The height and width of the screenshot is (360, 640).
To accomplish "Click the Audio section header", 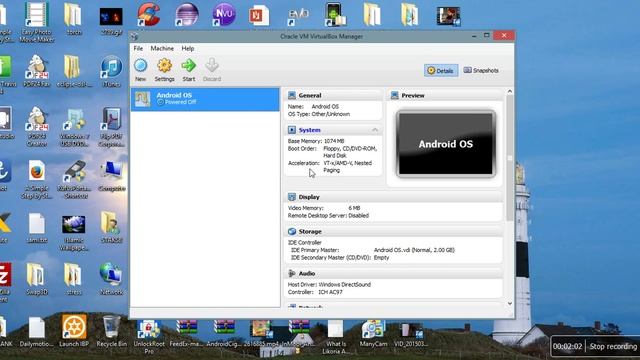I will coord(393,273).
